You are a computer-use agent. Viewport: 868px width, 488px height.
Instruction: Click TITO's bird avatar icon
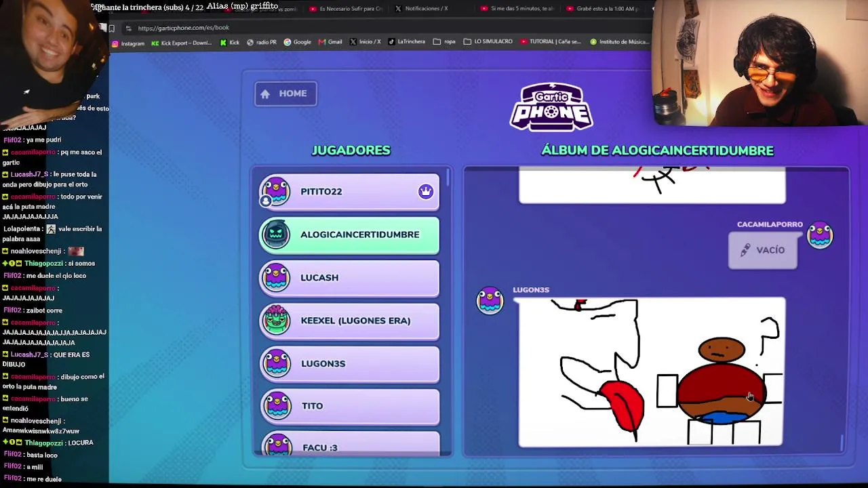point(276,406)
